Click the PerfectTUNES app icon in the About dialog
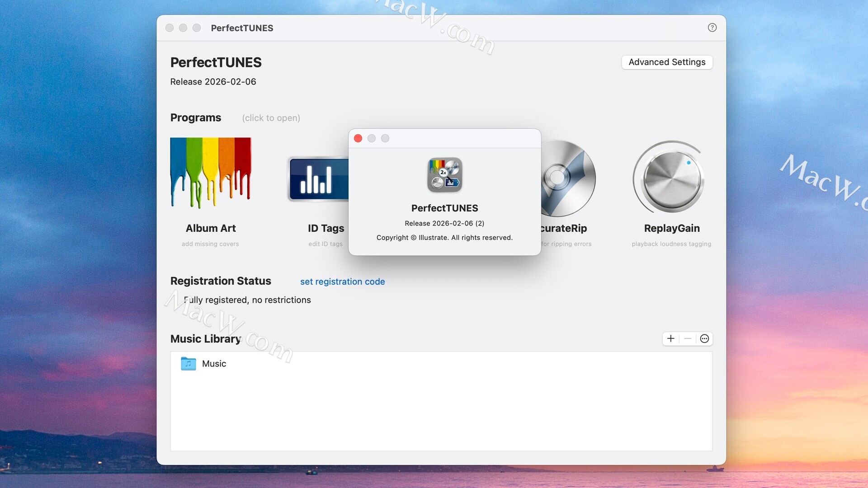 tap(444, 175)
